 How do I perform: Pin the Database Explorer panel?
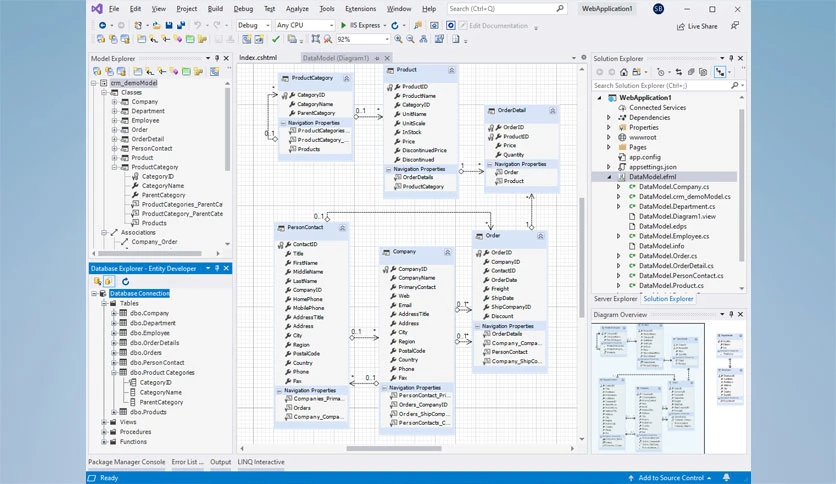(x=217, y=268)
